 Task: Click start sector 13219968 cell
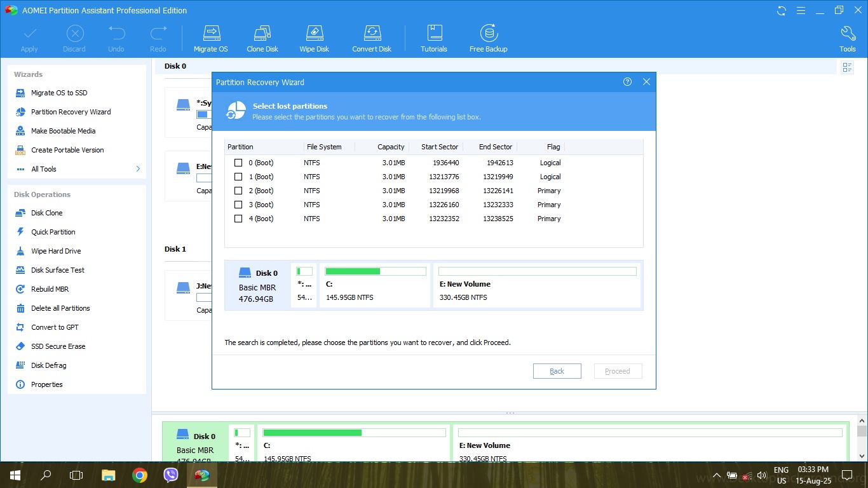(x=444, y=191)
